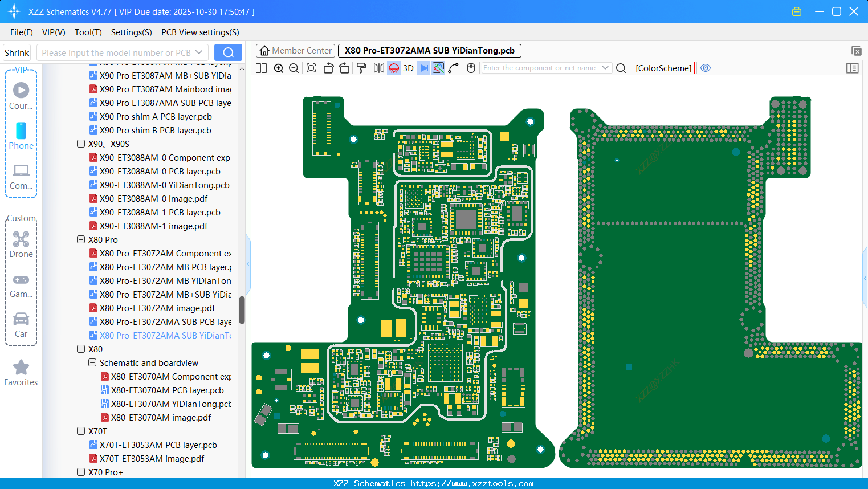Click the XZZ Schematics logo icon

point(14,11)
